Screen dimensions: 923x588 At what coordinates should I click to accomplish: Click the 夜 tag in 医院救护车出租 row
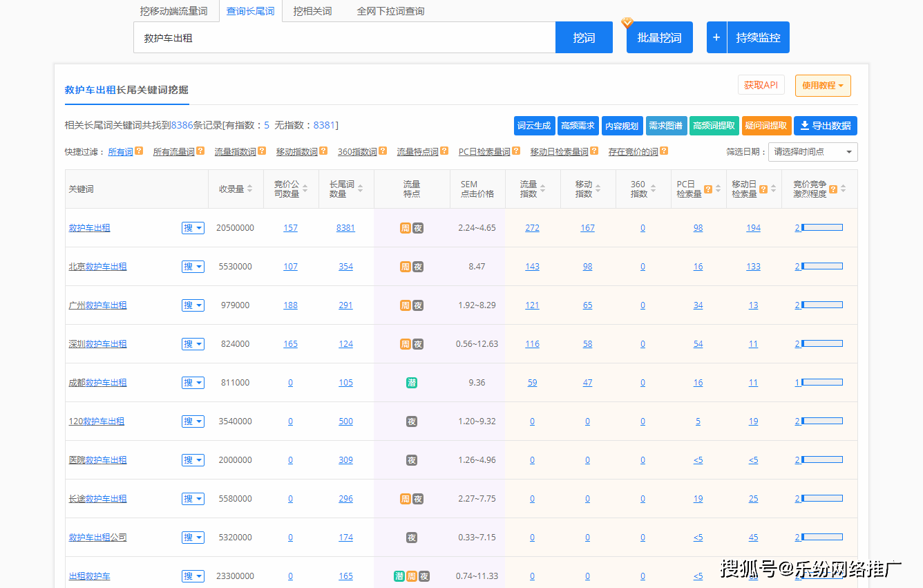[412, 460]
